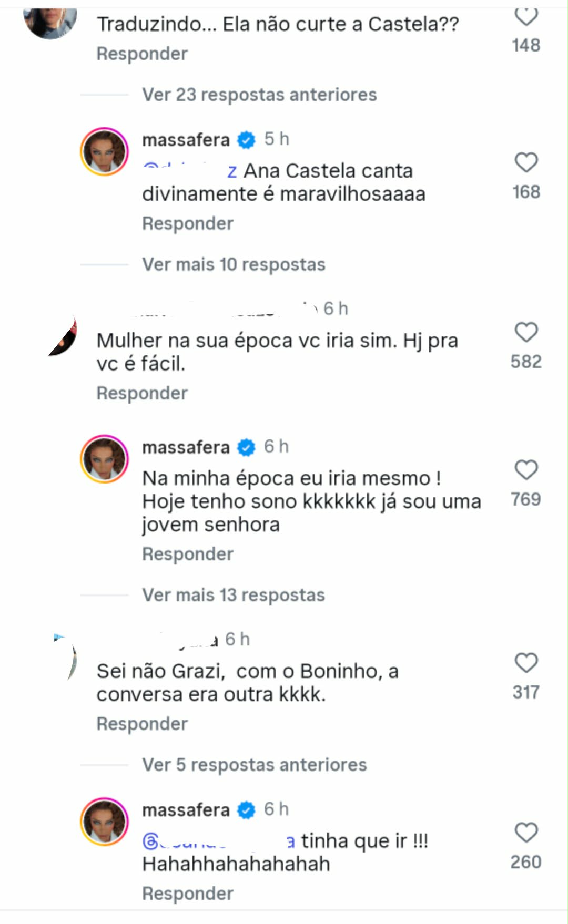The image size is (568, 924).
Task: Reply to 'Mulher na sua época' comment
Action: coord(142,393)
